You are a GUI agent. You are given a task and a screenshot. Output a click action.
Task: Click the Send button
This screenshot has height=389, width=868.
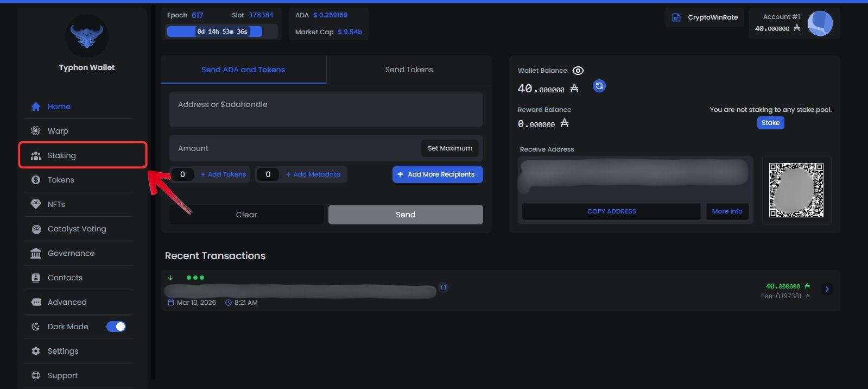click(x=406, y=215)
